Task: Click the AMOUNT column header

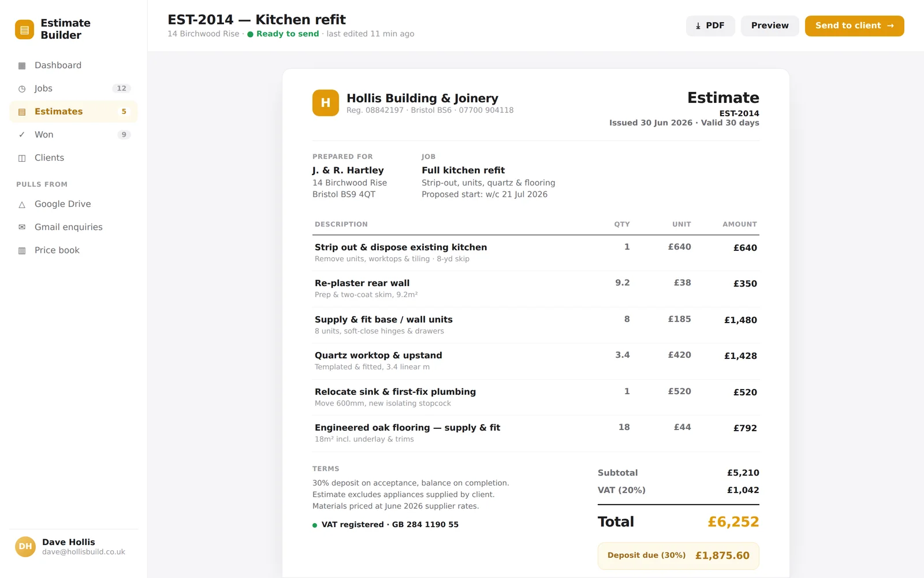Action: 740,224
